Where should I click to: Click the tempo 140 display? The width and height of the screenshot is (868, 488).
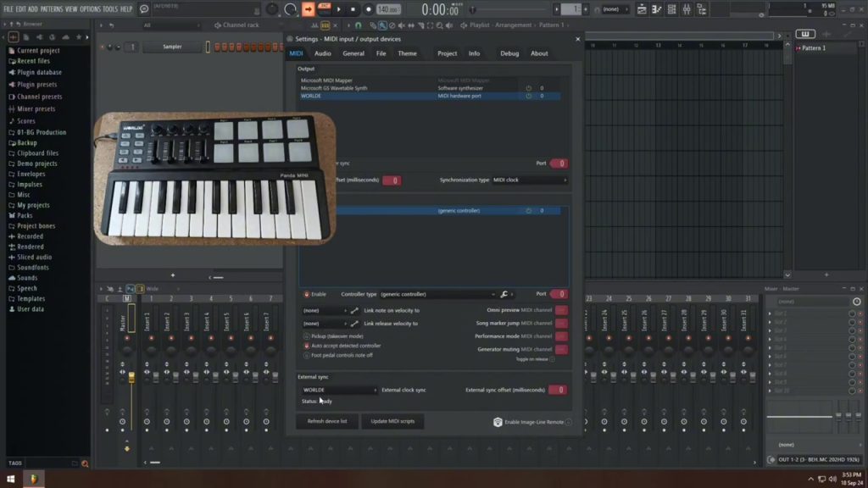coord(388,9)
